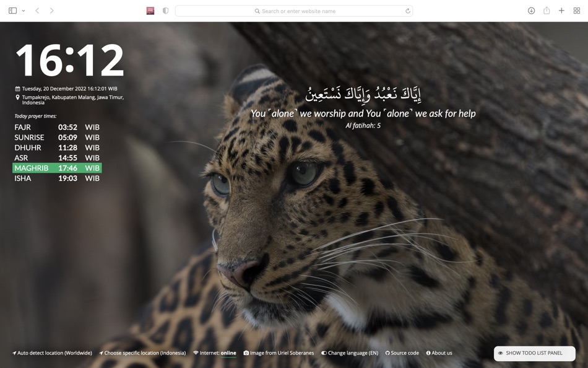Click the large 16:12 clock
Image resolution: width=588 pixels, height=368 pixels.
(x=70, y=60)
